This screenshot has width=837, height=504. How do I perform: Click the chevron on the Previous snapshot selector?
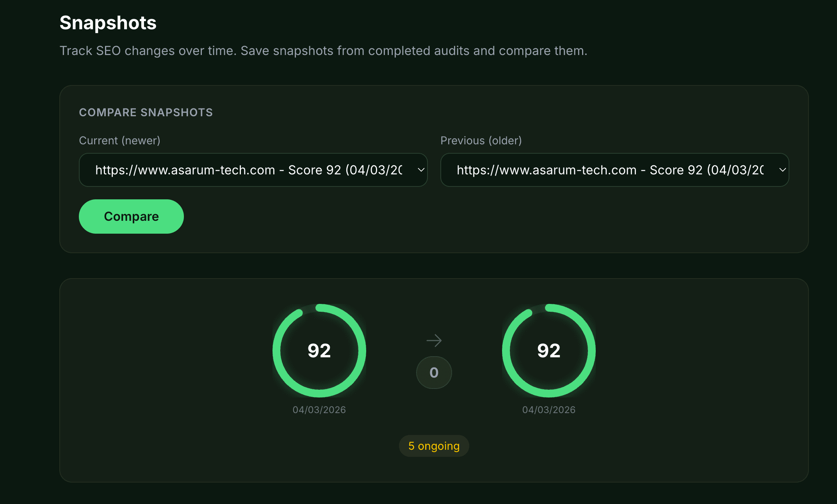(x=782, y=170)
